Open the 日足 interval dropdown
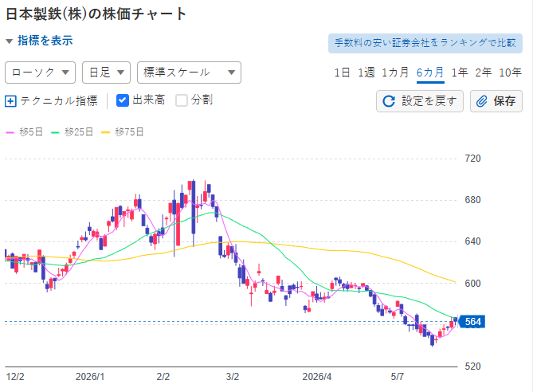 tap(107, 73)
